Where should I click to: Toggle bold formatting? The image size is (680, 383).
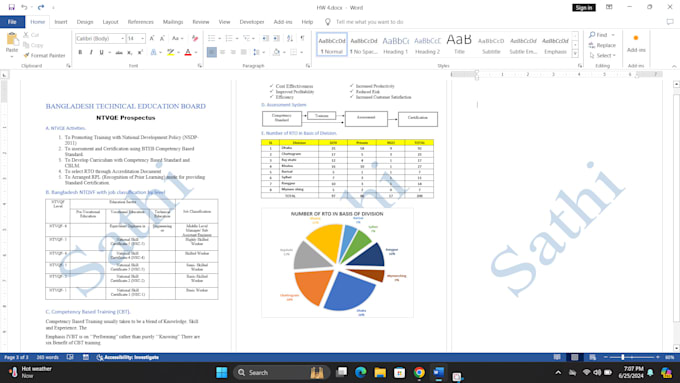(x=80, y=52)
